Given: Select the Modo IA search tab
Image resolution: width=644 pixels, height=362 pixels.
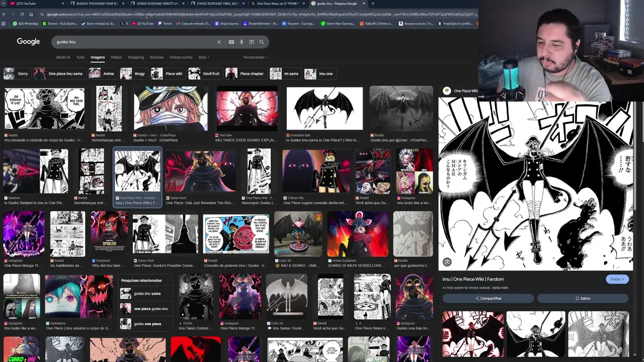Looking at the screenshot, I should 63,57.
